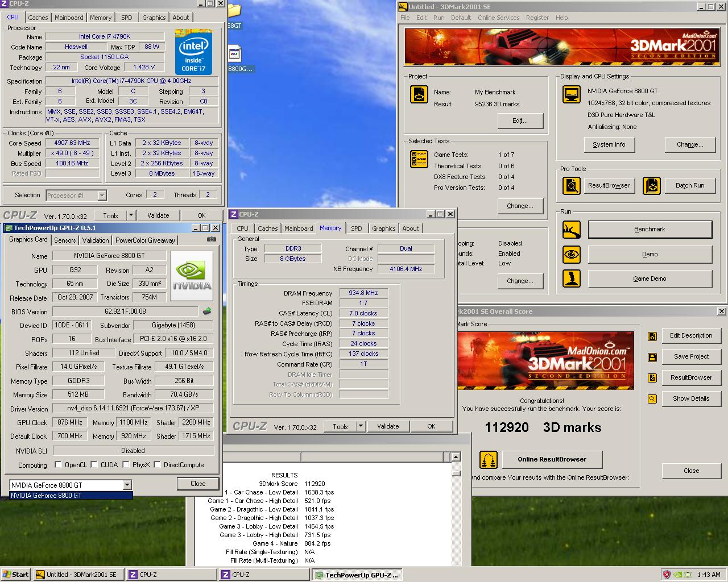
Task: Click the Online ResultBrowser button
Action: coord(552,459)
